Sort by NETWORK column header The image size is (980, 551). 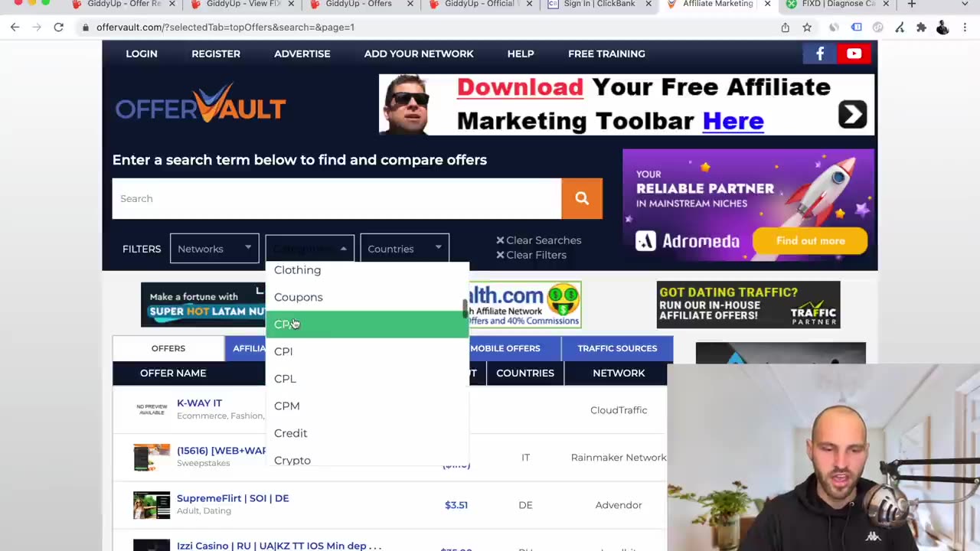tap(619, 373)
